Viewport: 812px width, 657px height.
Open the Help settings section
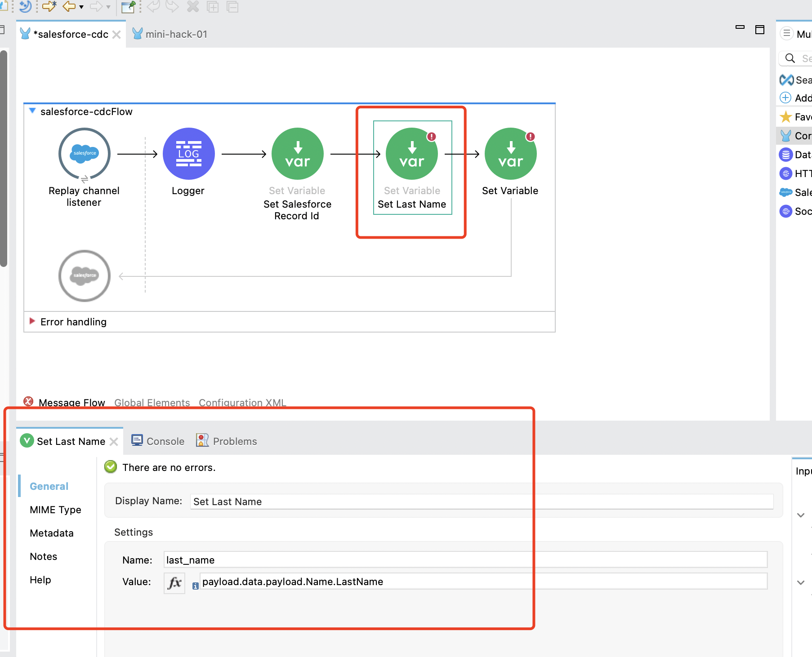[x=40, y=580]
